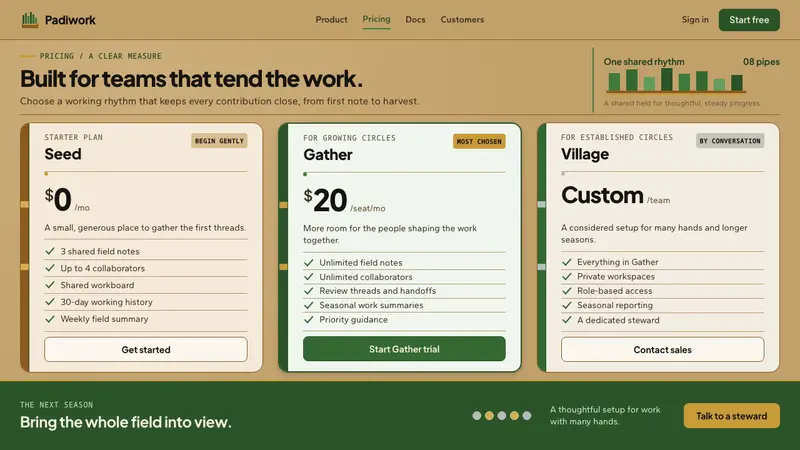This screenshot has width=800, height=450.
Task: Click the $0 /mo price
Action: coord(67,199)
